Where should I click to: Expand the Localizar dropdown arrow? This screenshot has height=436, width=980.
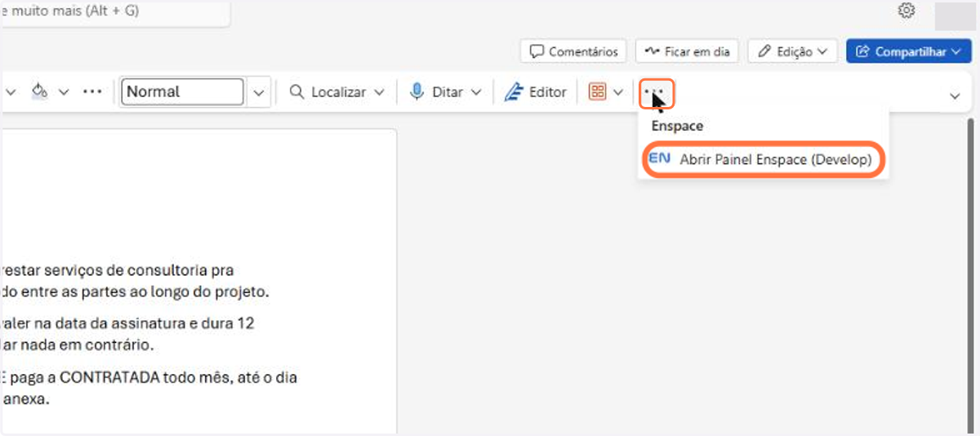click(x=379, y=92)
